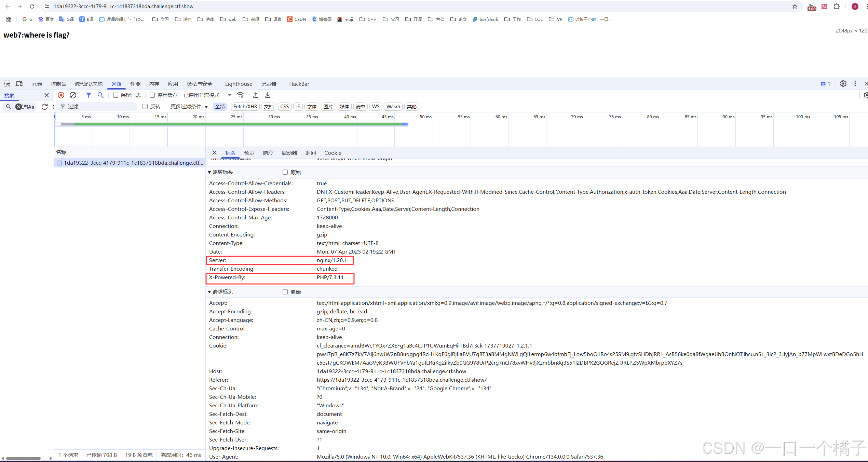Check the 反转 filter checkbox
868x462 pixels.
(x=145, y=107)
